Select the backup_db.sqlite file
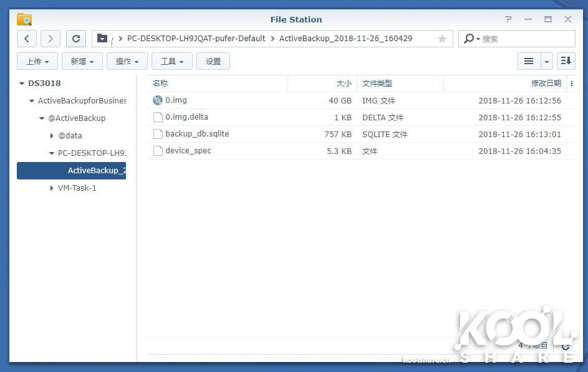The width and height of the screenshot is (588, 372). pos(197,134)
